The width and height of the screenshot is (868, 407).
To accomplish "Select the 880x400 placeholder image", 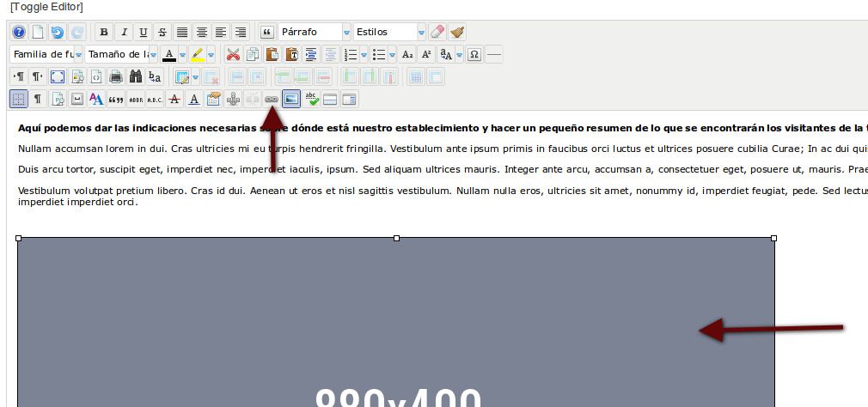I will pos(396,322).
